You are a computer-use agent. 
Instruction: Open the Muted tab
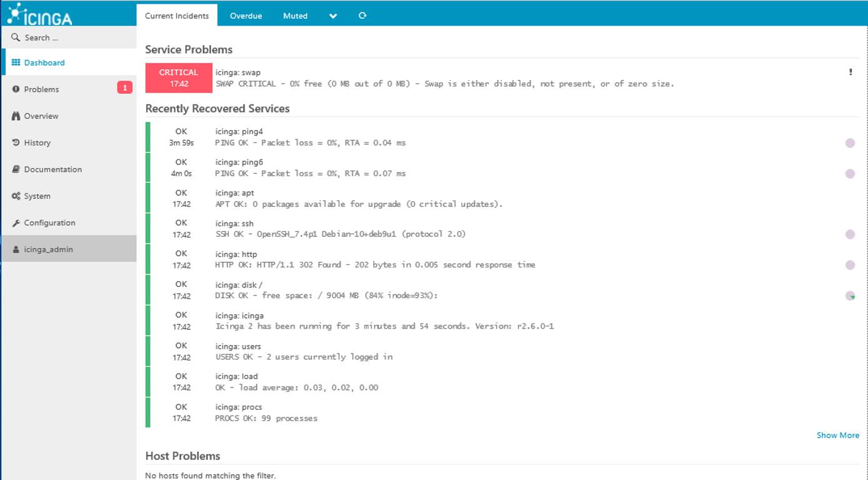[295, 16]
